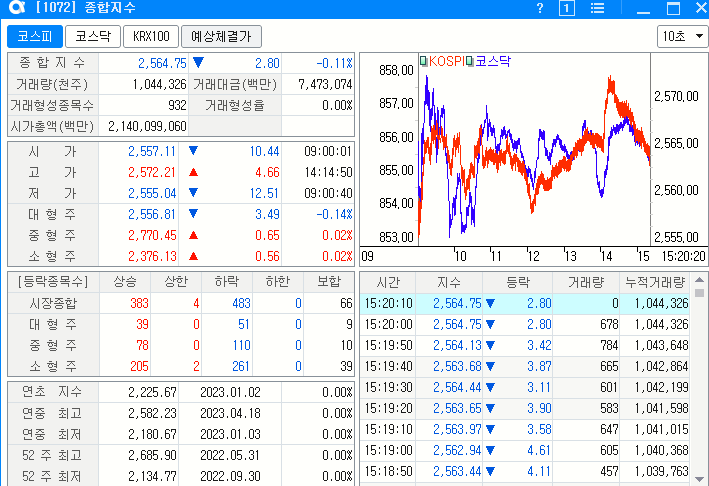Switch to the 코스닥 tab
This screenshot has width=709, height=486.
coord(93,36)
